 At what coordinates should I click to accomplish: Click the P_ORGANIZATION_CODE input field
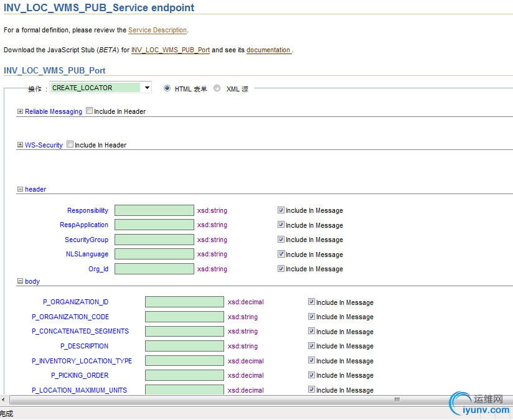coord(184,317)
